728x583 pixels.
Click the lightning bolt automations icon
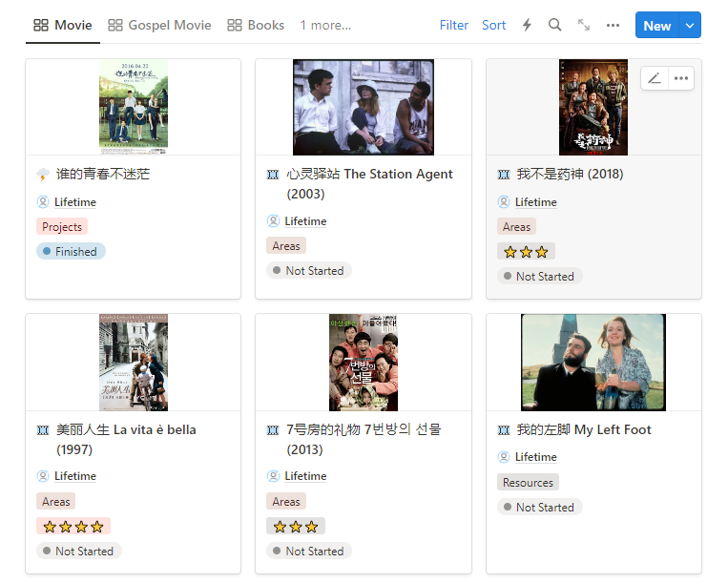pyautogui.click(x=527, y=26)
